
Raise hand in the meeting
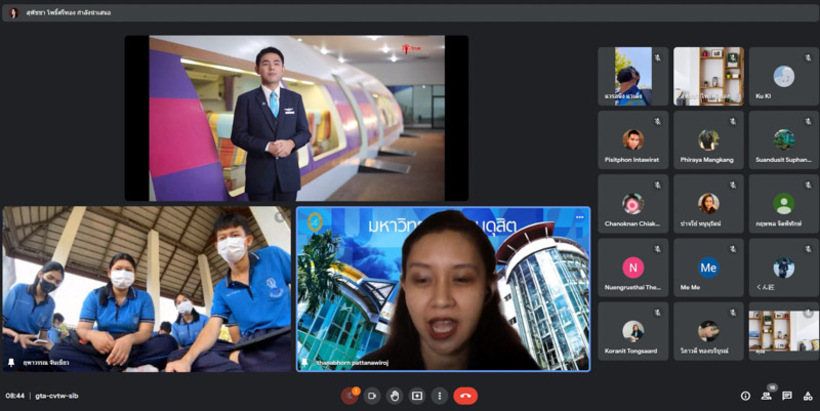click(394, 396)
